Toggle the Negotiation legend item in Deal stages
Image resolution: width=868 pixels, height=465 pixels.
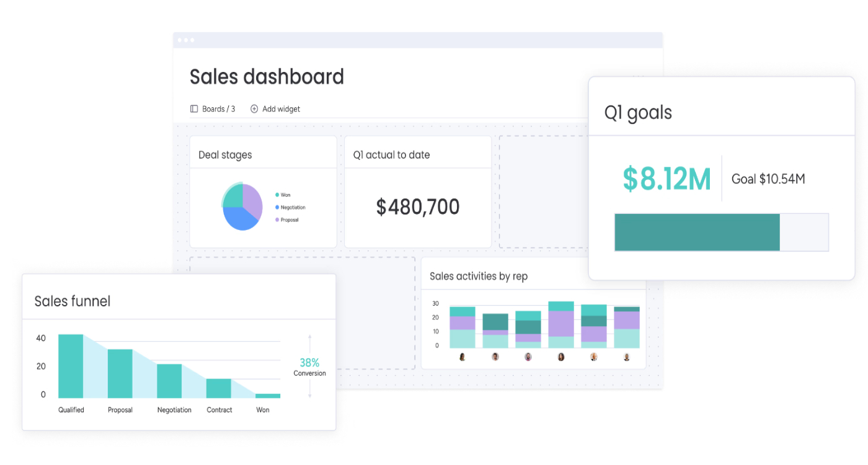pyautogui.click(x=293, y=208)
